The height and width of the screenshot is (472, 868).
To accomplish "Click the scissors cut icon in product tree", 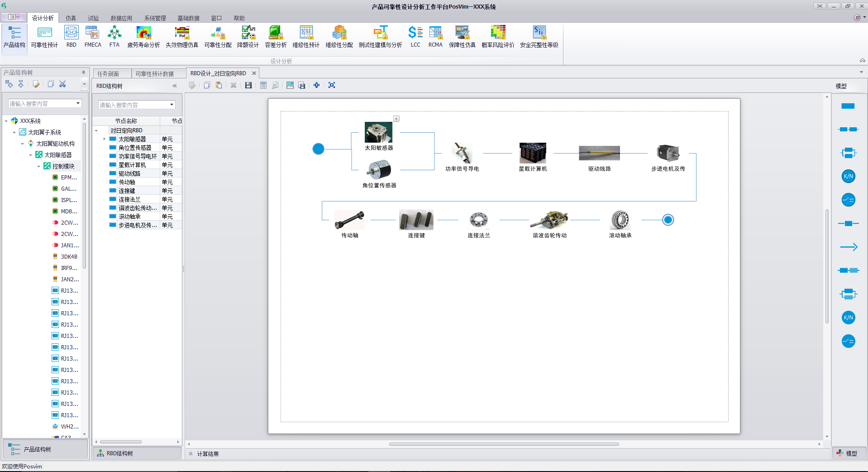I will [x=62, y=84].
